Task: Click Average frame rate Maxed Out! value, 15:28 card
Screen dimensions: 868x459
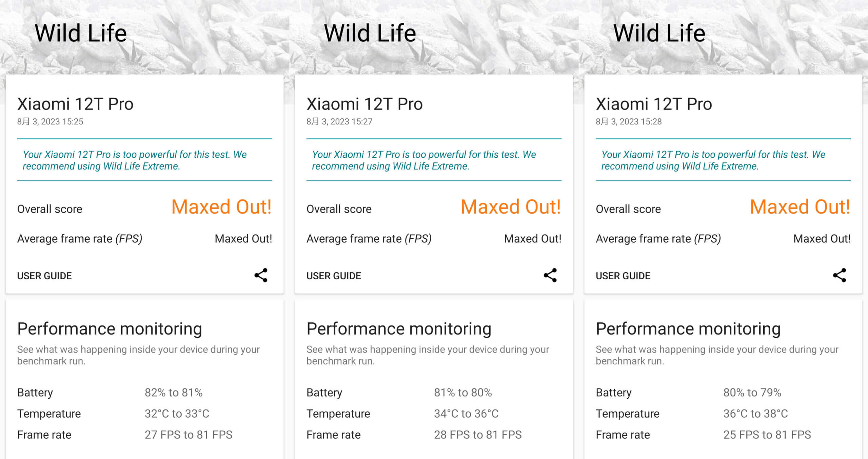Action: [x=822, y=239]
